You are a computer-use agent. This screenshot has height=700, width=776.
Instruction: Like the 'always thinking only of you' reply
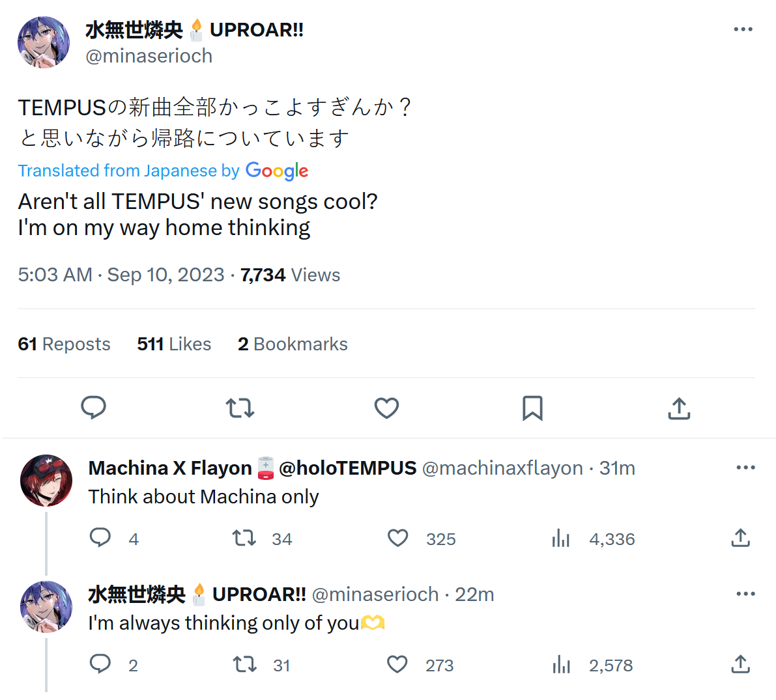tap(397, 665)
